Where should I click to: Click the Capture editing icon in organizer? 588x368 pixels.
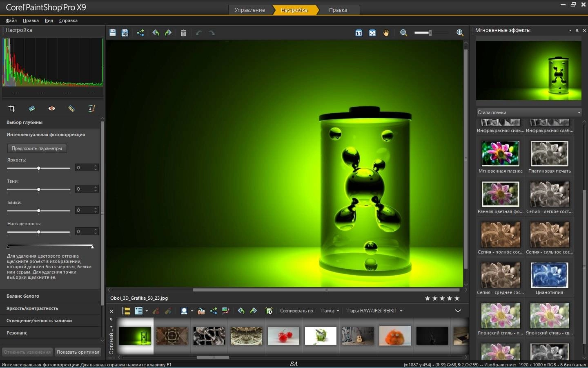click(156, 311)
